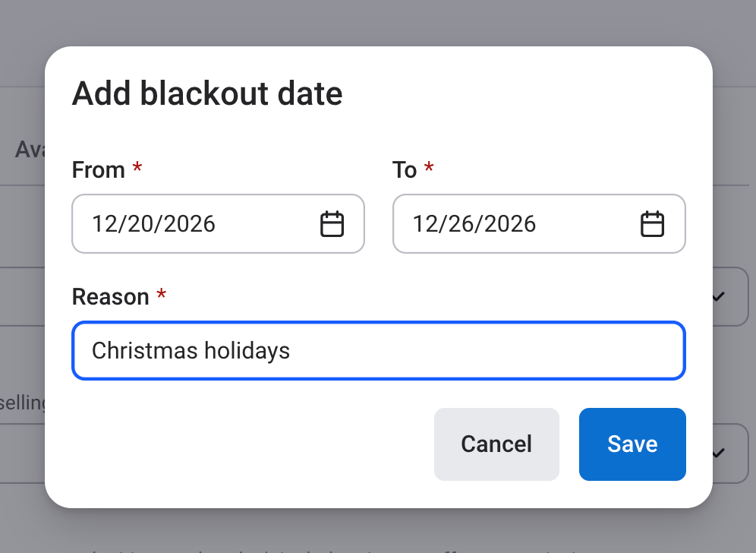756x553 pixels.
Task: Open the From date calendar picker
Action: (x=332, y=224)
